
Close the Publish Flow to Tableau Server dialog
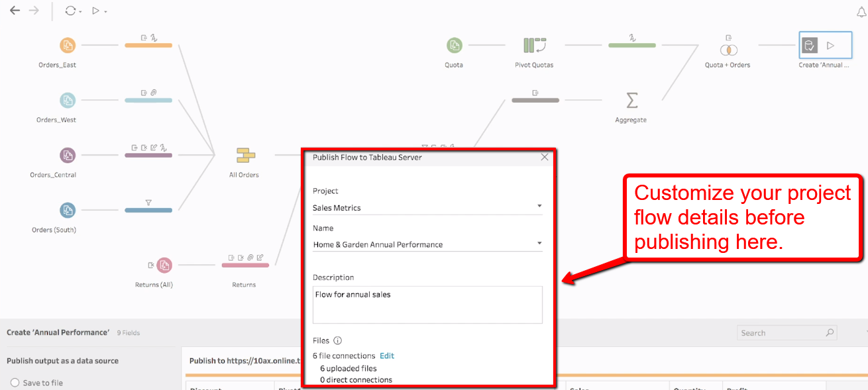[545, 157]
